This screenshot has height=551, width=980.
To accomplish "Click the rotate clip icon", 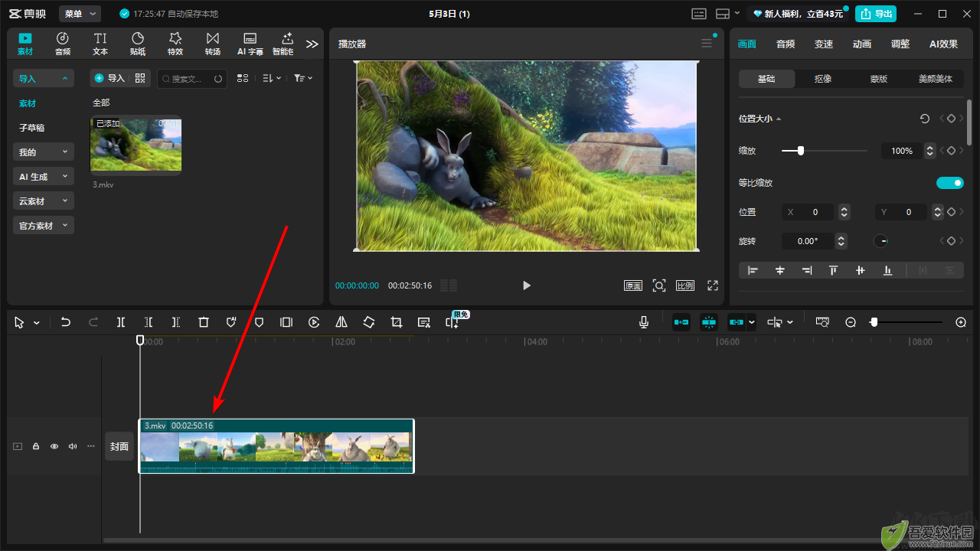I will [369, 322].
